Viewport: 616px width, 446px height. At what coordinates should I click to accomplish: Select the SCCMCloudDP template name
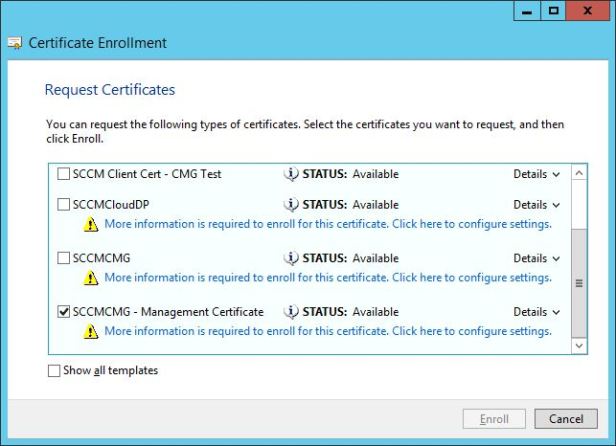pyautogui.click(x=111, y=205)
